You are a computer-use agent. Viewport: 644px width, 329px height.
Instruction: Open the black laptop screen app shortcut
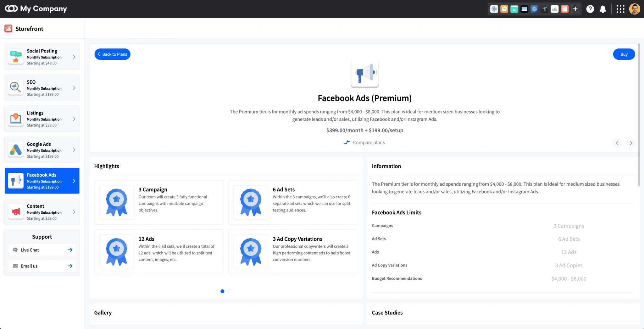tap(524, 9)
